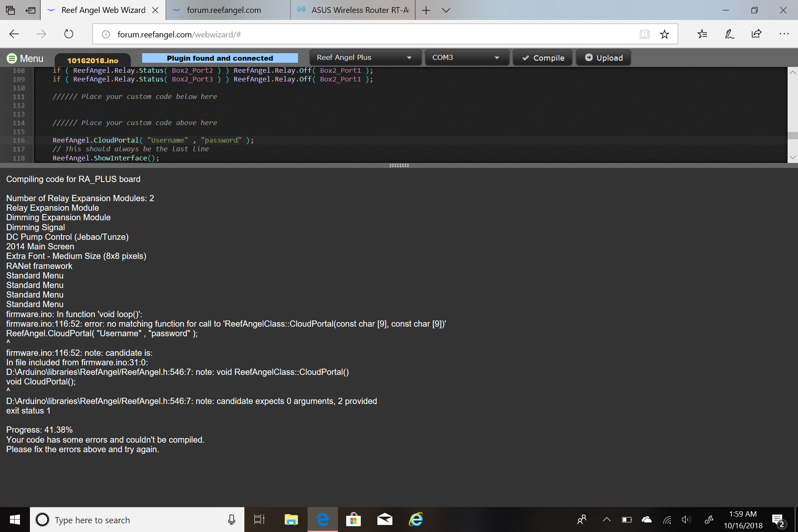The width and height of the screenshot is (798, 532).
Task: Switch to ASUS Wireless Router tab
Action: click(353, 10)
